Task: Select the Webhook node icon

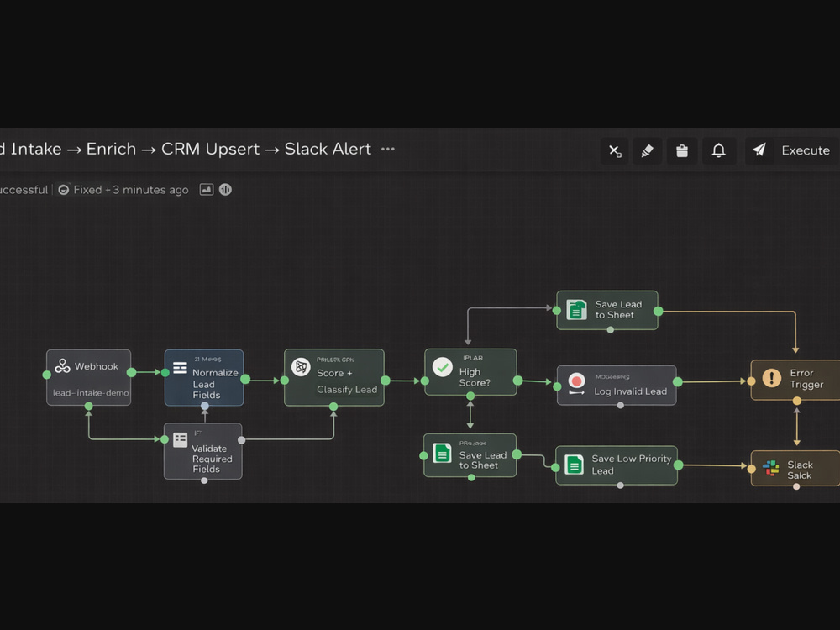Action: [63, 366]
